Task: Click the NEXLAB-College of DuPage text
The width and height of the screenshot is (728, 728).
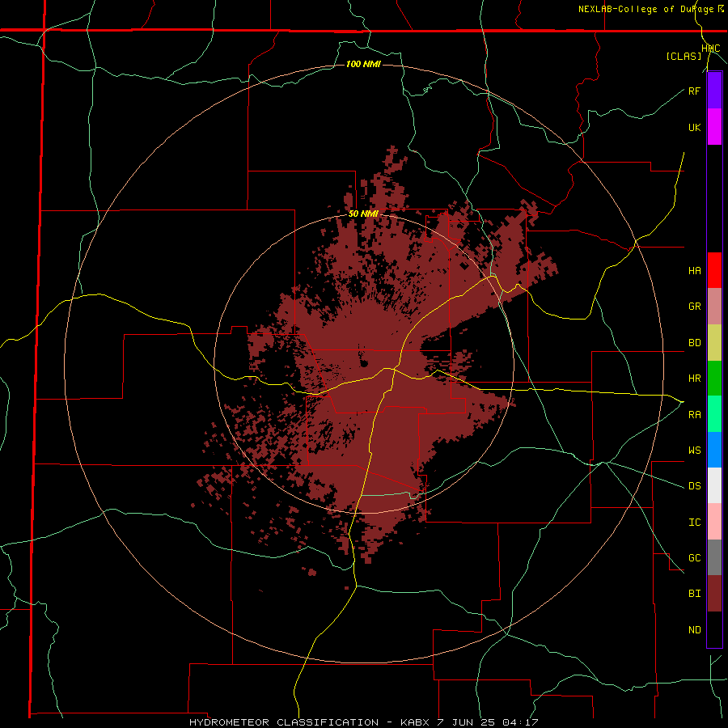Action: point(646,9)
